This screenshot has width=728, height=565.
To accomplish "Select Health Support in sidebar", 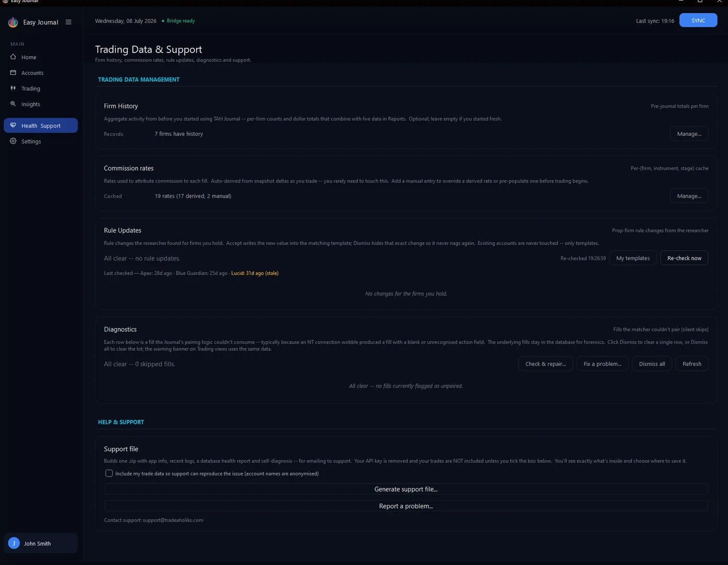I will 41,125.
